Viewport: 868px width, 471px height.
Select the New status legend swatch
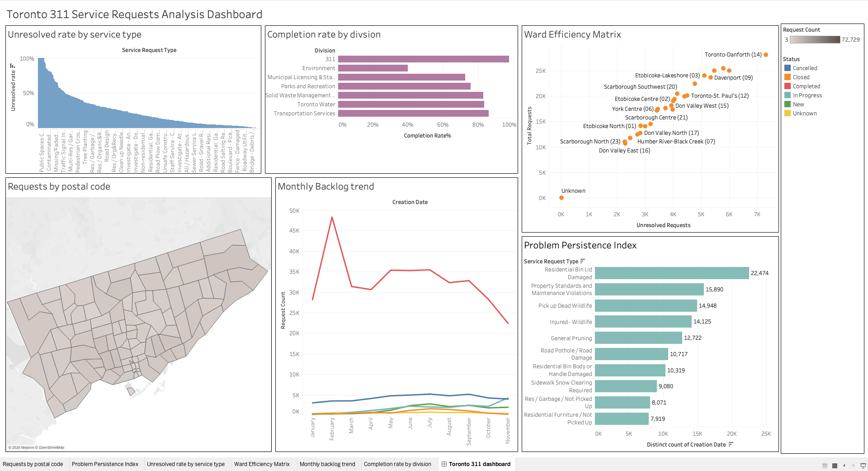788,104
